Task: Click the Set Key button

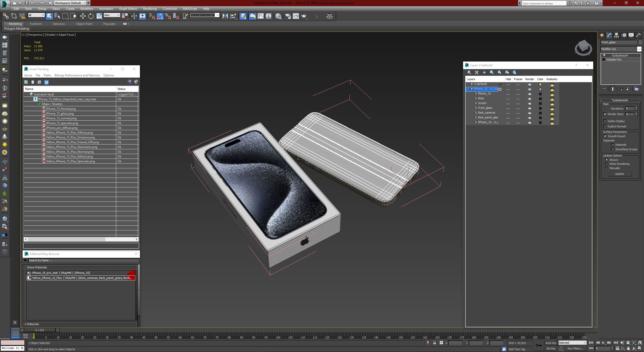Action: [551, 348]
